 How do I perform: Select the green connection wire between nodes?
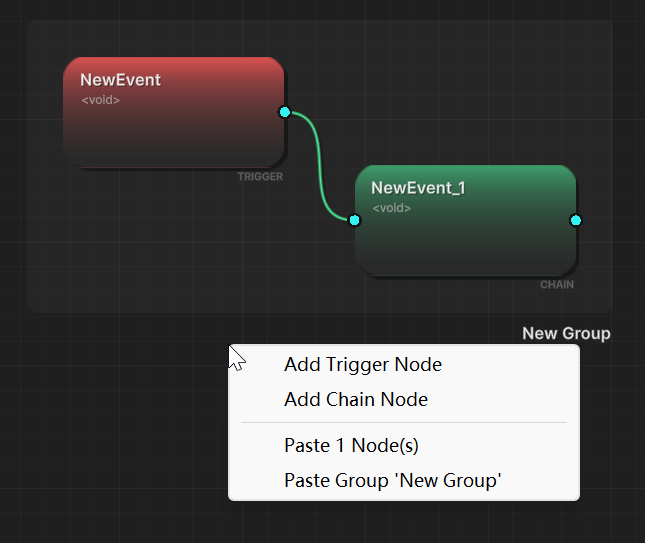[319, 165]
